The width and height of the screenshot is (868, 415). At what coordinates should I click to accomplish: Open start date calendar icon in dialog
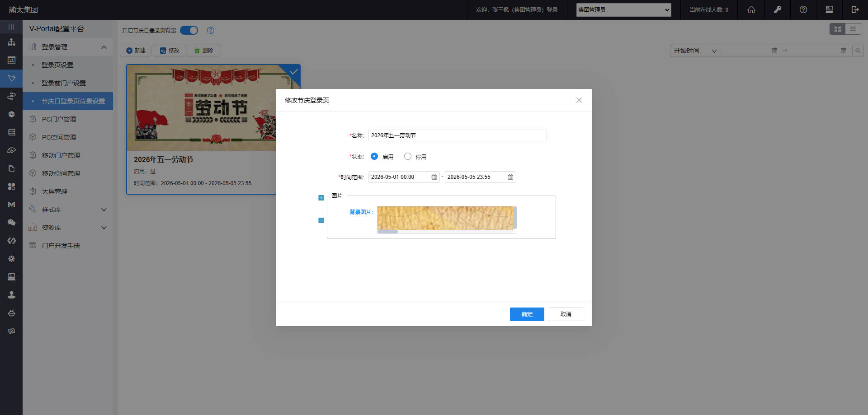(434, 177)
